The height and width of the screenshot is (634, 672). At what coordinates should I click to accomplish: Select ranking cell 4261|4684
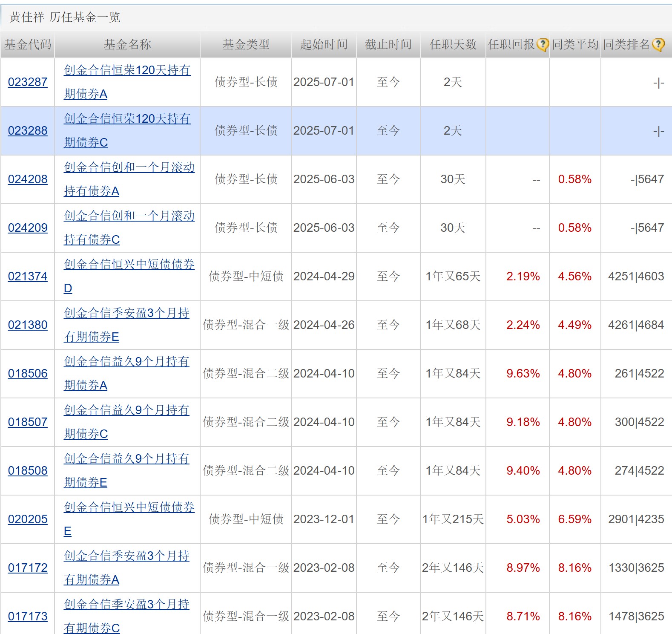636,325
